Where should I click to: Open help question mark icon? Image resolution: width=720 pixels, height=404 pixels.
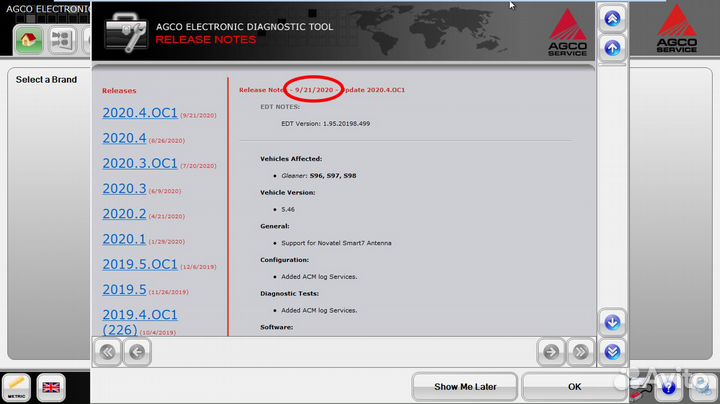(669, 388)
